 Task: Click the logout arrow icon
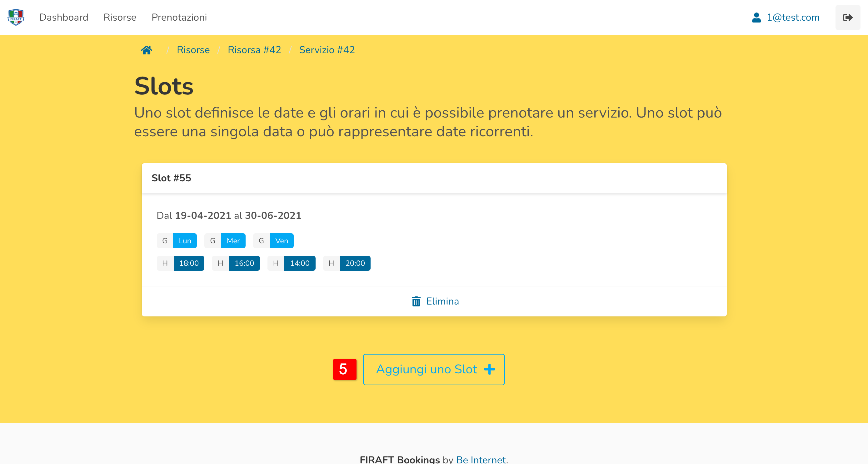[847, 18]
